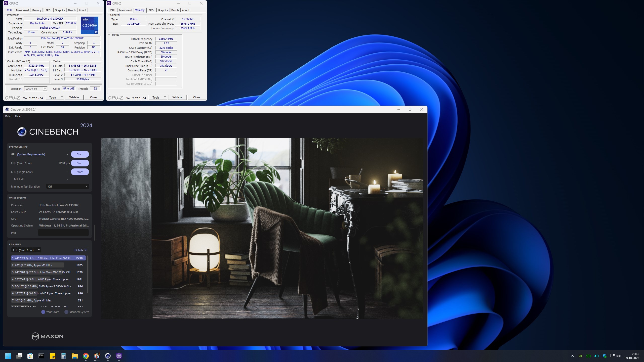Launch Microsoft Store from the taskbar
The width and height of the screenshot is (644, 362).
[30, 356]
